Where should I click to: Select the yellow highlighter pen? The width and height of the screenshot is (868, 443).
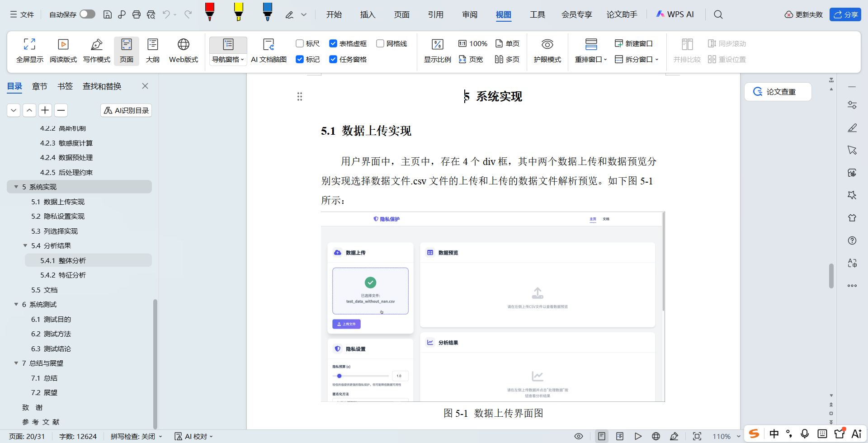click(x=239, y=12)
